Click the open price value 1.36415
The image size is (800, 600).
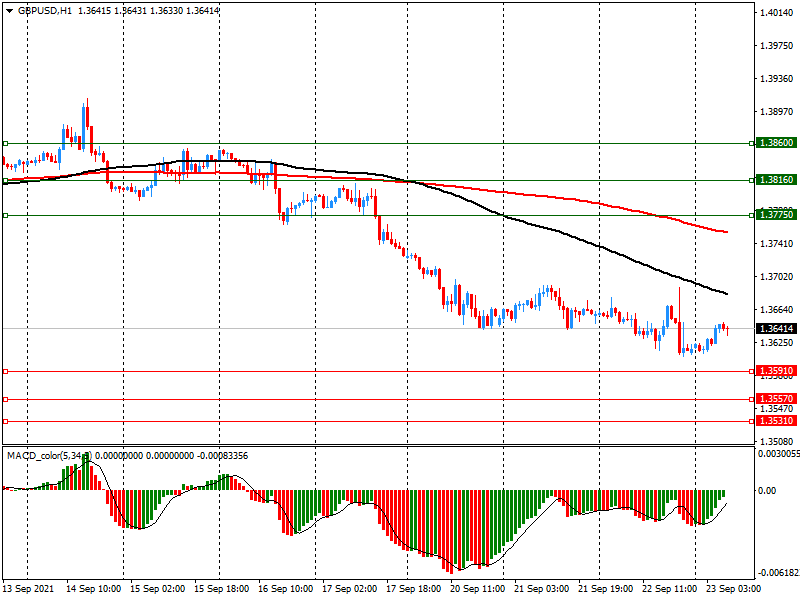[94, 10]
